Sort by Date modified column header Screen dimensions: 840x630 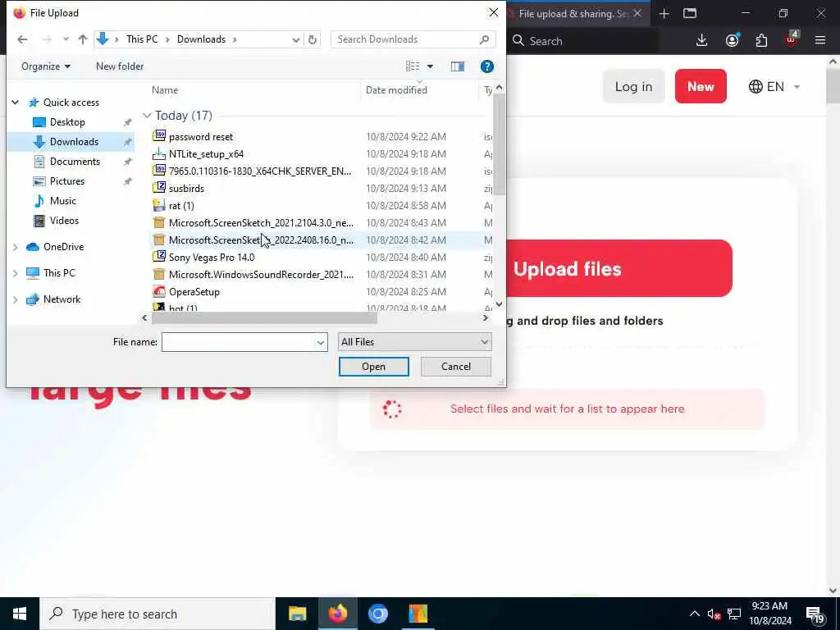coord(396,90)
